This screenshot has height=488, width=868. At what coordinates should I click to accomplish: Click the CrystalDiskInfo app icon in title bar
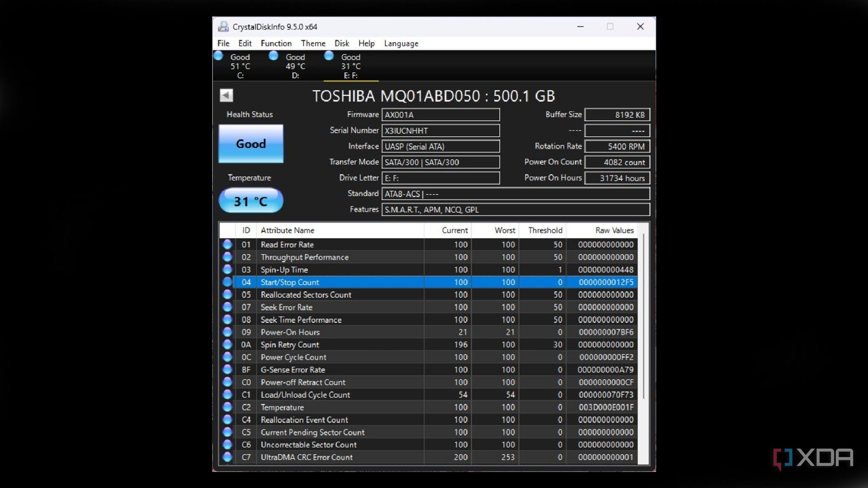pyautogui.click(x=223, y=26)
